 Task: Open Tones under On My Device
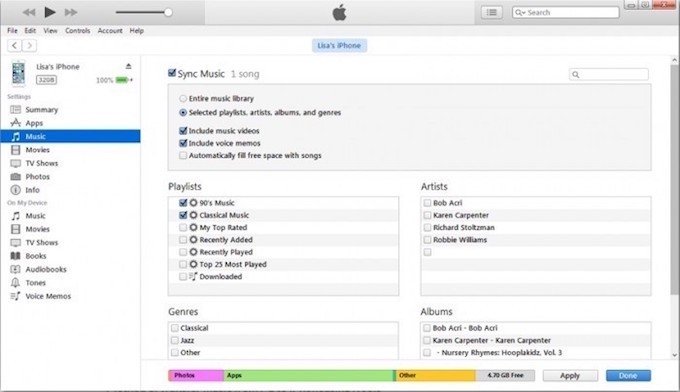(x=35, y=283)
